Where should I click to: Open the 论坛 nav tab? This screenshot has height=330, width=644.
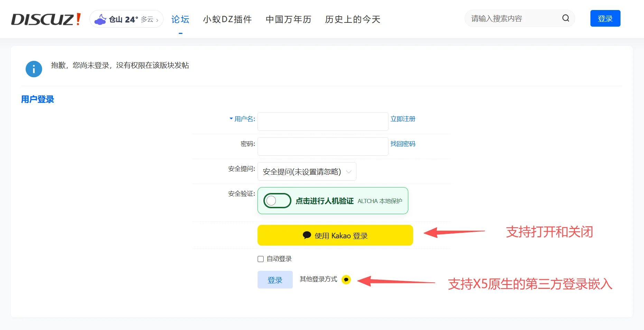(x=180, y=19)
